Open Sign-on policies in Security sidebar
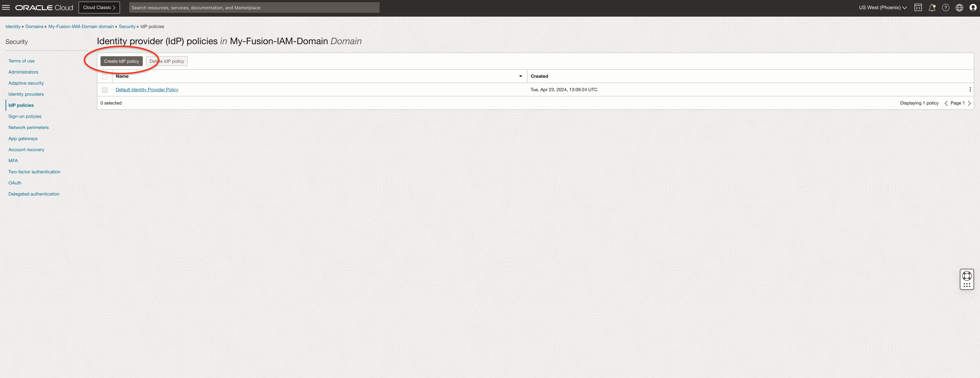Screen dimensions: 980x378 [x=25, y=116]
